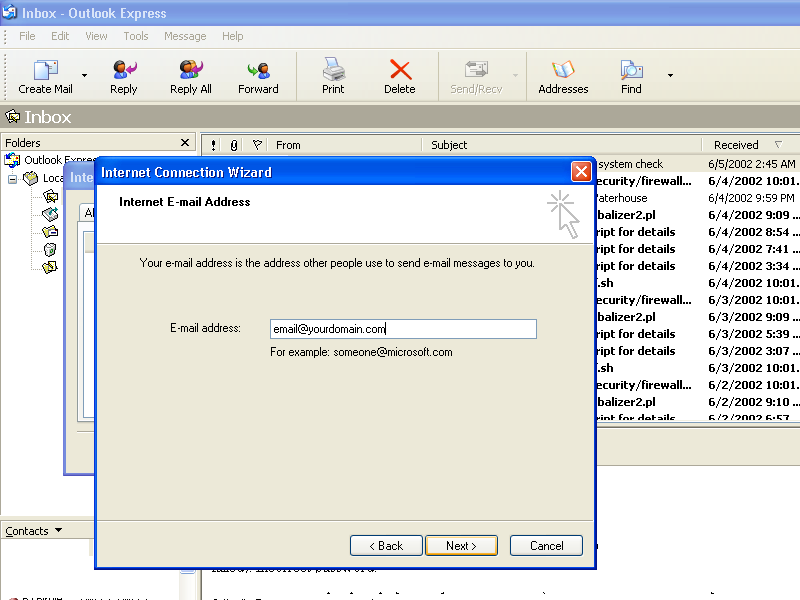Image resolution: width=800 pixels, height=600 pixels.
Task: Select message received 6/4/2002 3:34
Action: coord(697,266)
